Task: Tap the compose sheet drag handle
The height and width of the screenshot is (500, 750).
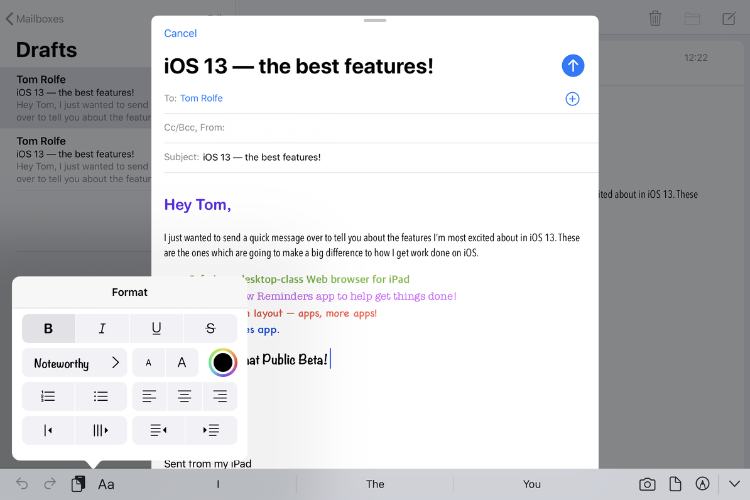Action: pyautogui.click(x=375, y=21)
